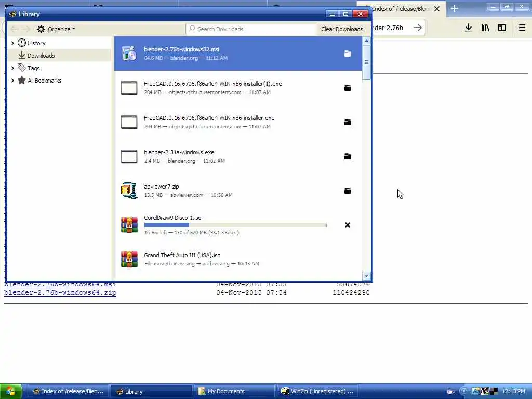Switch to Library taskbar button

pyautogui.click(x=151, y=392)
